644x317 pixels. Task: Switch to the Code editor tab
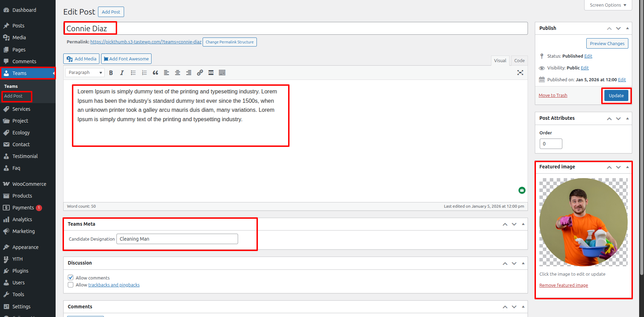coord(519,60)
